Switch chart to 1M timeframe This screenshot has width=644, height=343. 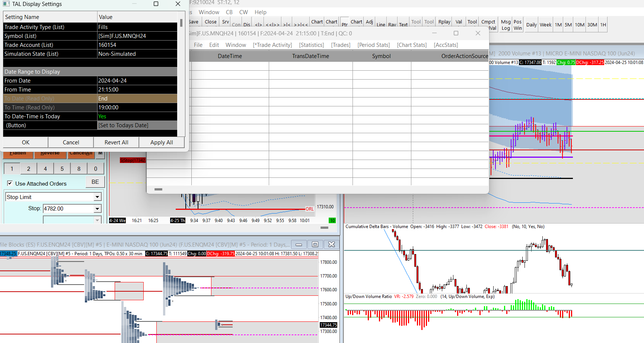coord(558,25)
